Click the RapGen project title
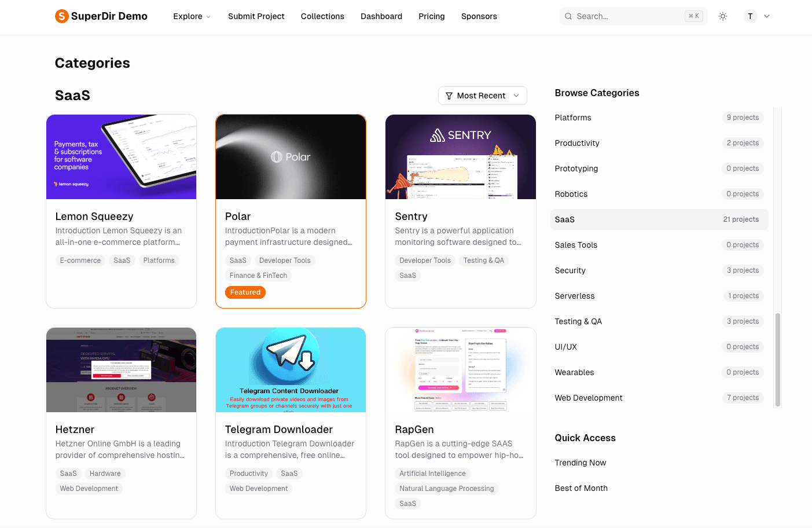Screen dimensions: 812x528 point(414,430)
